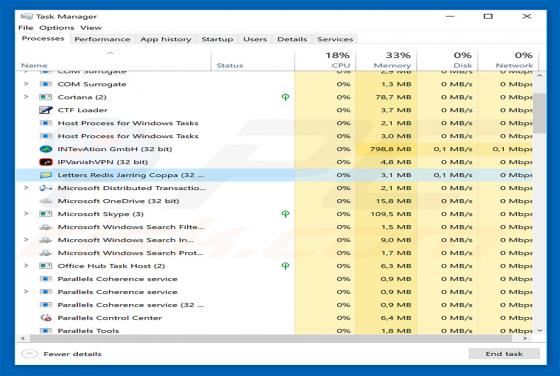The image size is (560, 376).
Task: Click the Microsoft Distributed Transaction icon
Action: coord(46,188)
